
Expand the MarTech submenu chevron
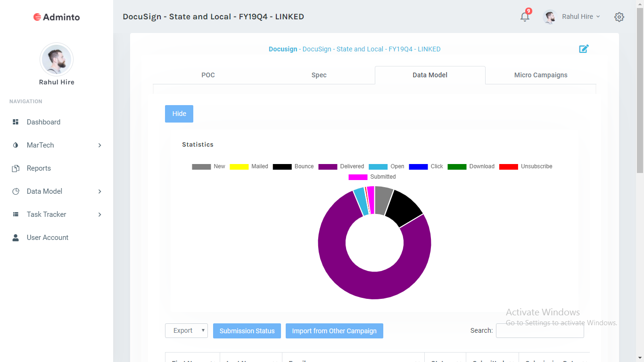click(99, 145)
